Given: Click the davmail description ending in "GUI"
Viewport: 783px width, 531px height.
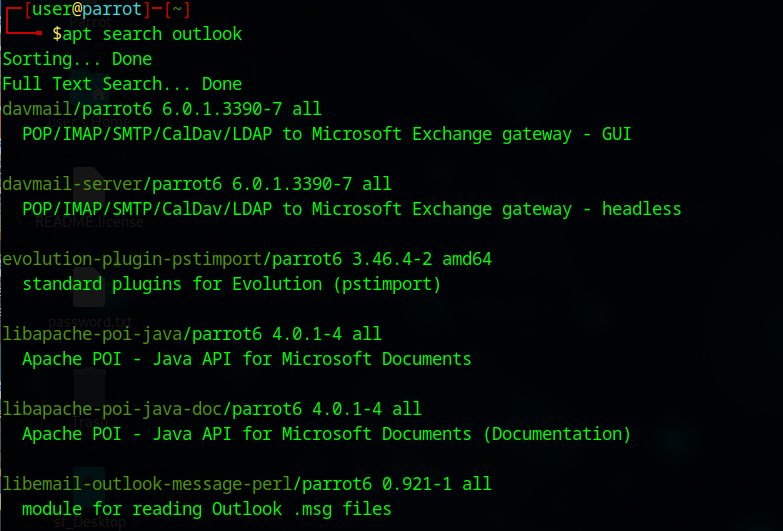Looking at the screenshot, I should (326, 134).
